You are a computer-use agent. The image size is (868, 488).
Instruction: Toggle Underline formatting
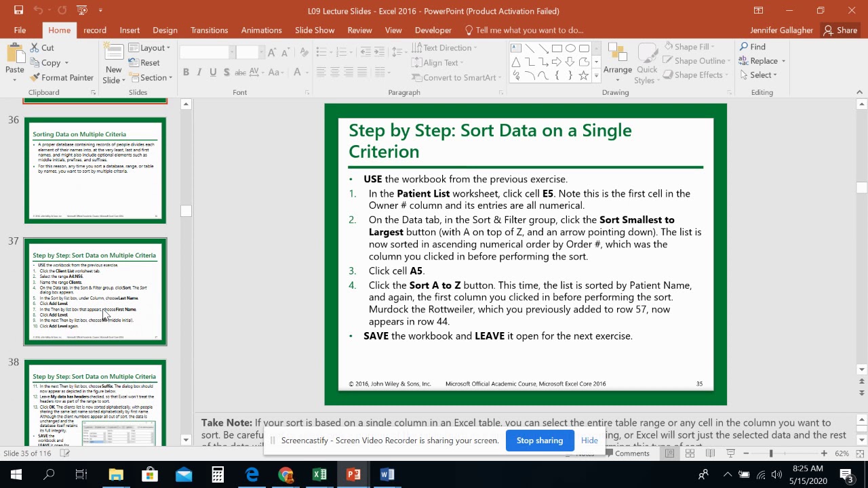pos(213,73)
